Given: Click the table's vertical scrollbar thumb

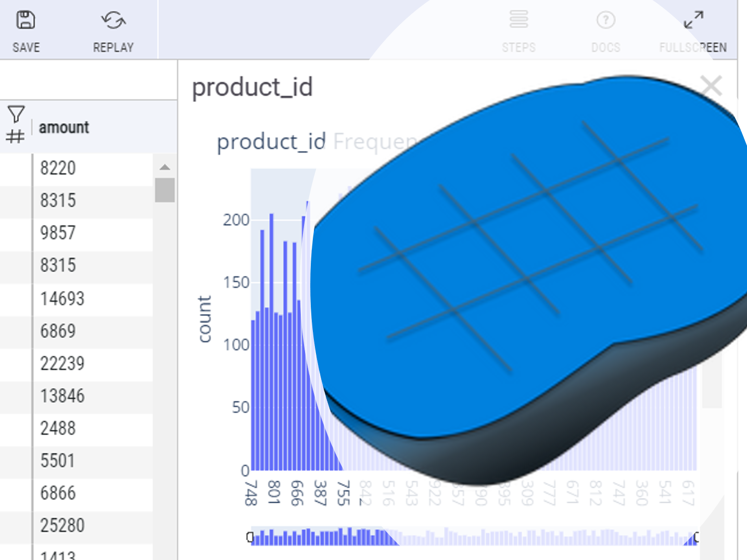Looking at the screenshot, I should point(164,190).
